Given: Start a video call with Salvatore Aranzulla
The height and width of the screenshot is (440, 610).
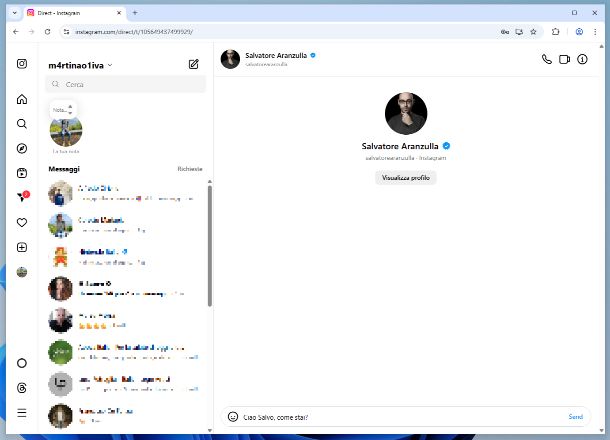Looking at the screenshot, I should (x=564, y=59).
